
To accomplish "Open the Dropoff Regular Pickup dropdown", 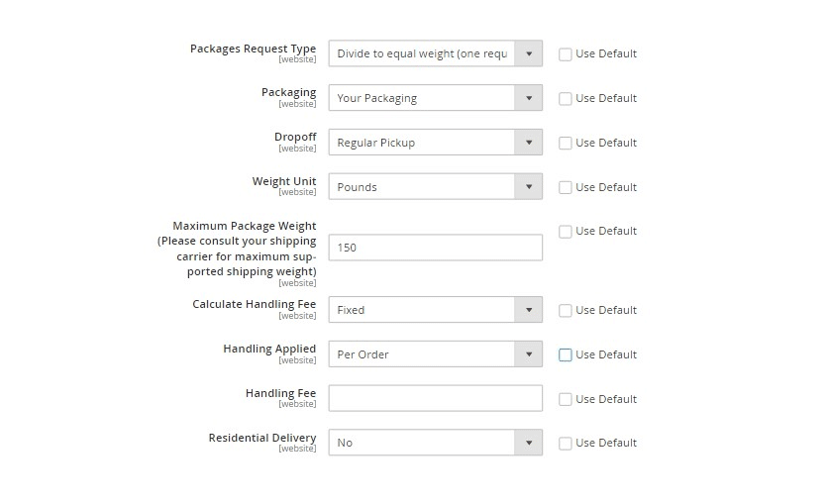I will (x=435, y=143).
